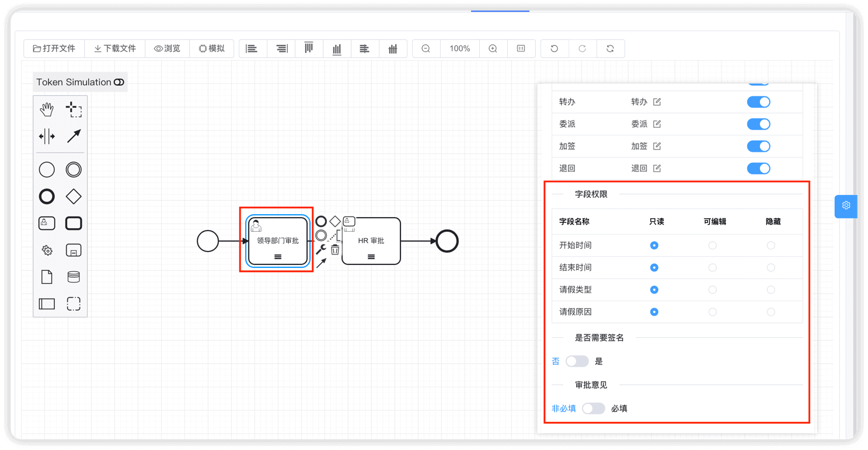Toggle the Token Simulation switch
The height and width of the screenshot is (450, 868).
click(x=119, y=82)
